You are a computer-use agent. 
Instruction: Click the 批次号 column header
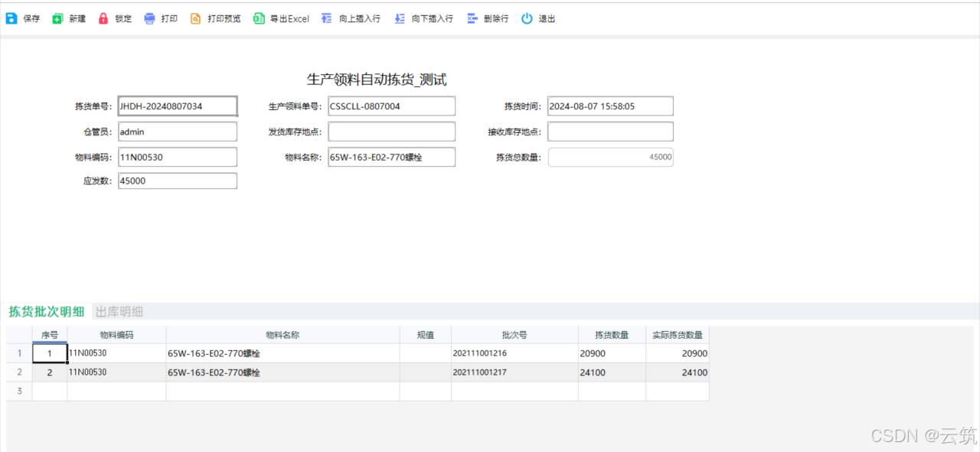click(514, 335)
